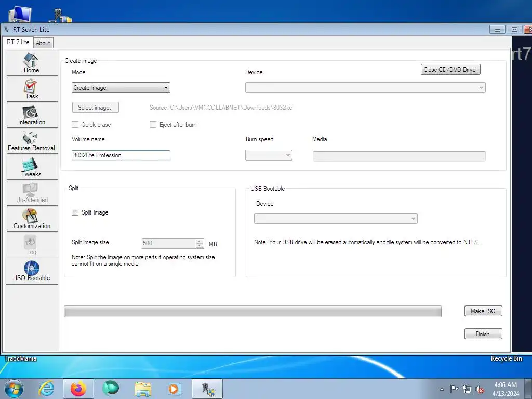The width and height of the screenshot is (532, 399).
Task: Click the empty Media field
Action: (400, 156)
